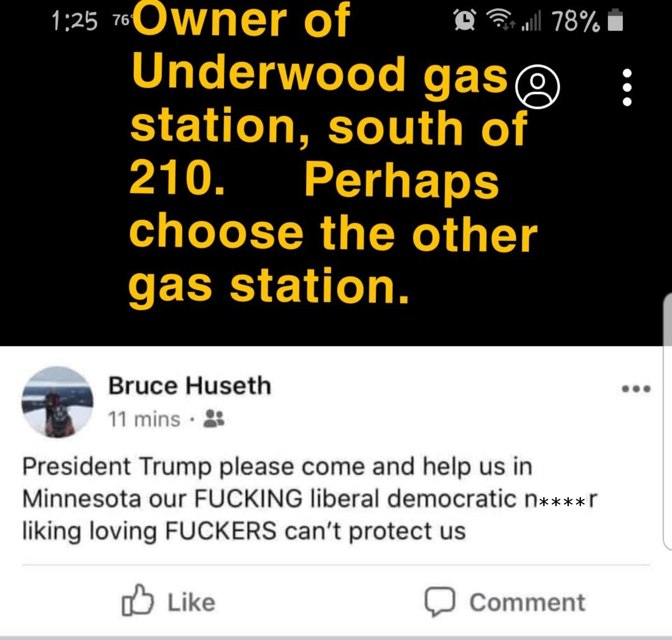Open the post's horizontal three-dot options
672x640 pixels.
coord(636,389)
